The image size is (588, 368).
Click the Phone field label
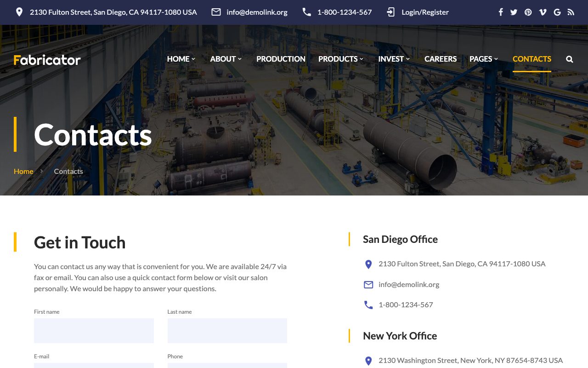click(x=175, y=356)
